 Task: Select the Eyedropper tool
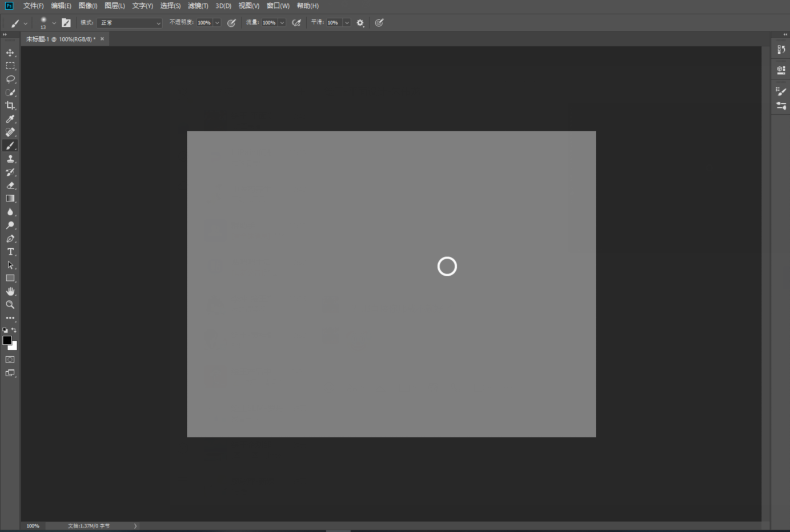click(10, 119)
